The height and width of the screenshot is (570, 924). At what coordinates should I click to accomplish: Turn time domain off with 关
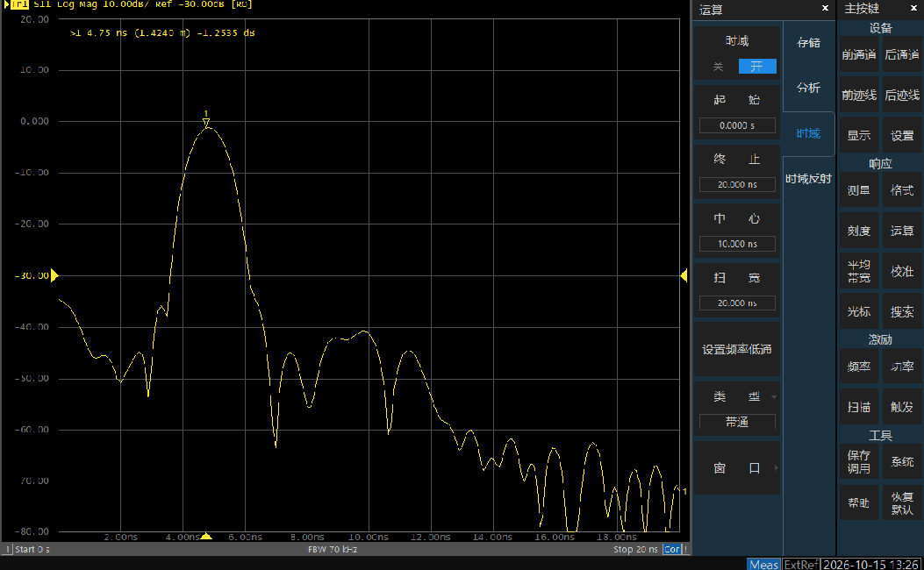(x=718, y=67)
